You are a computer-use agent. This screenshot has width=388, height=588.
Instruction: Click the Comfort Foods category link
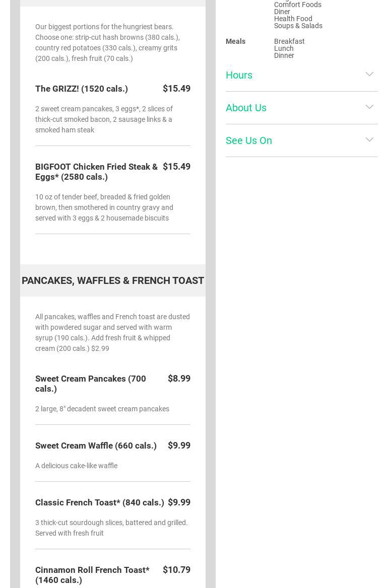pyautogui.click(x=297, y=5)
